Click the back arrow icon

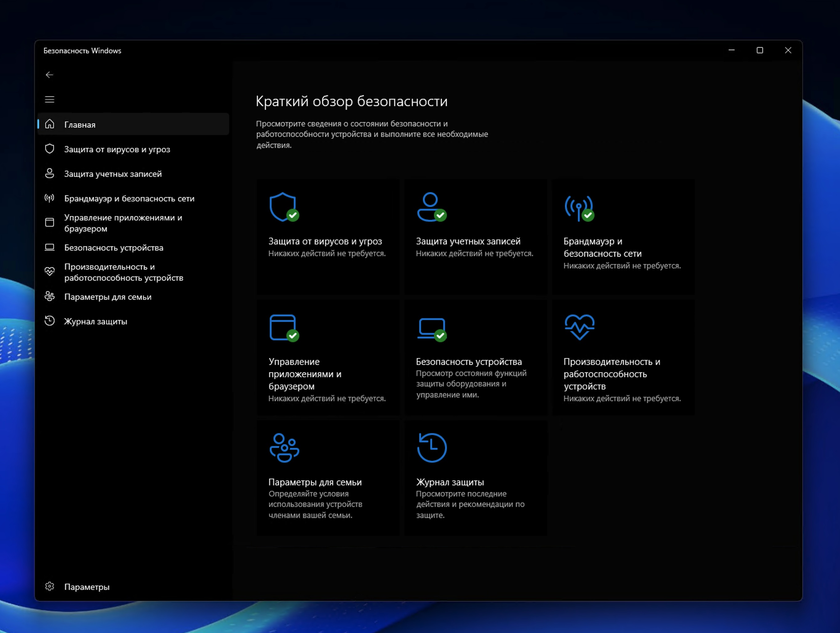pyautogui.click(x=50, y=75)
